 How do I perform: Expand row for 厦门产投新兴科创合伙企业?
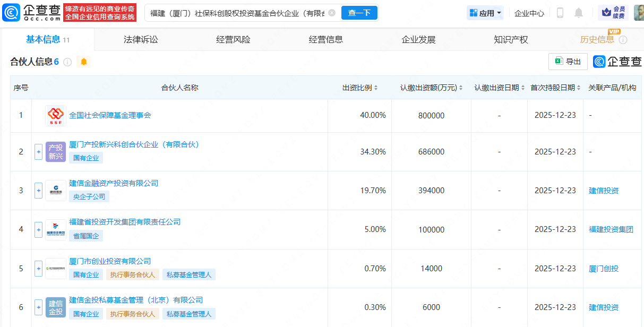click(38, 152)
